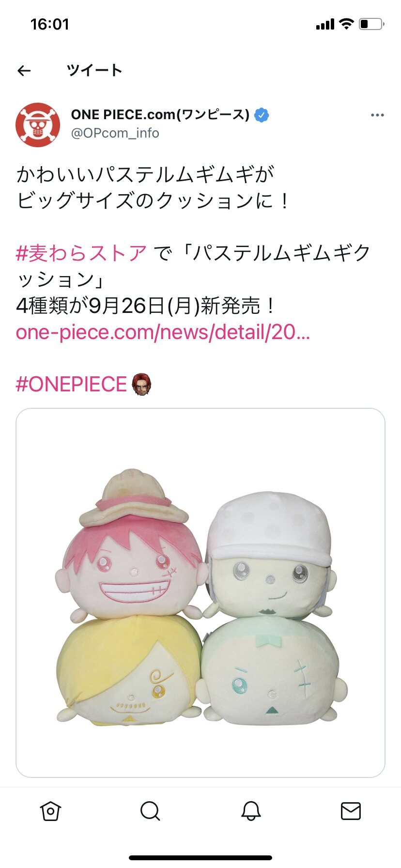Image resolution: width=401 pixels, height=868 pixels.
Task: Tap the @OPcom_info handle
Action: coord(115,133)
